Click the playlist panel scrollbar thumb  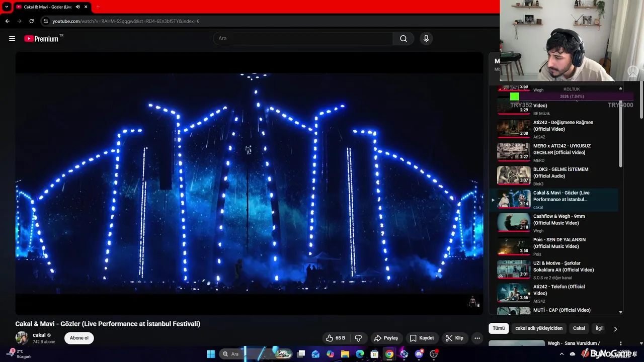(620, 133)
